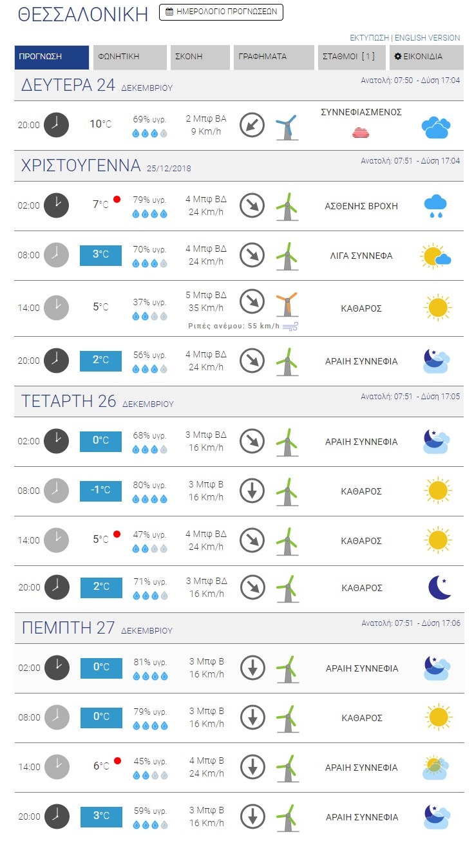The image size is (474, 868).
Task: Click the cloudy icon in Monday's 20:00 row
Action: pos(436,127)
